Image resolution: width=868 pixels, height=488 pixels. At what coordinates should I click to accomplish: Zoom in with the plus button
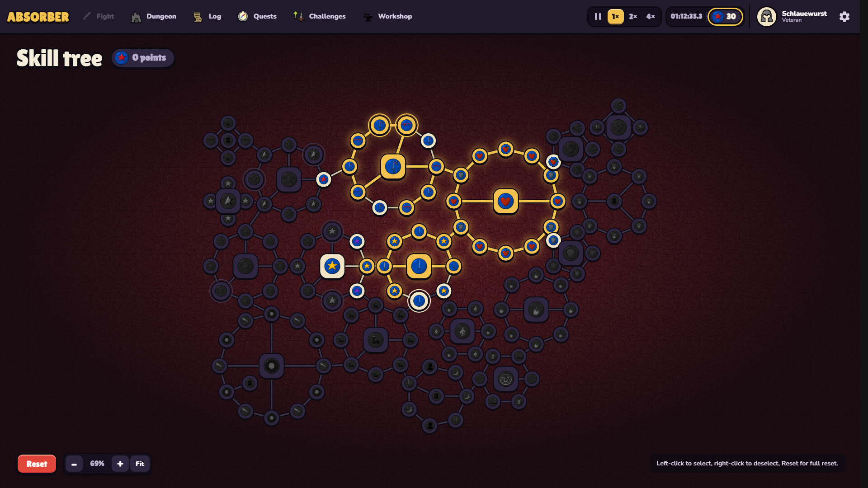pos(120,464)
